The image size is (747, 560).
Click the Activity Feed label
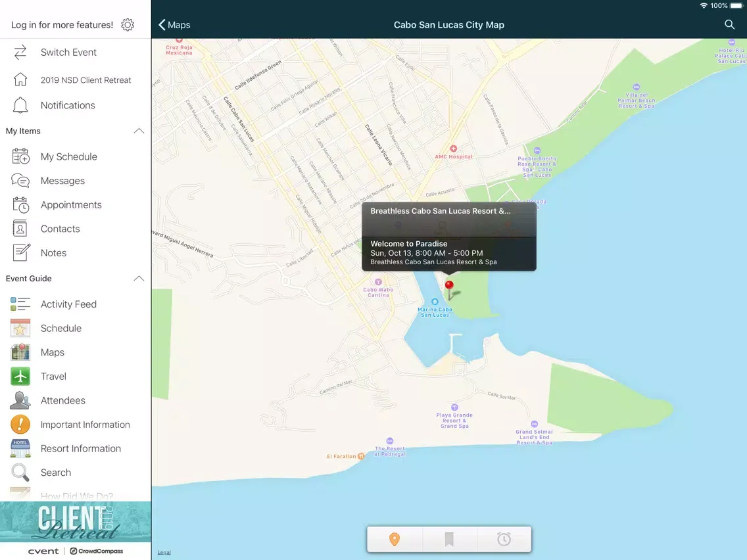(68, 304)
